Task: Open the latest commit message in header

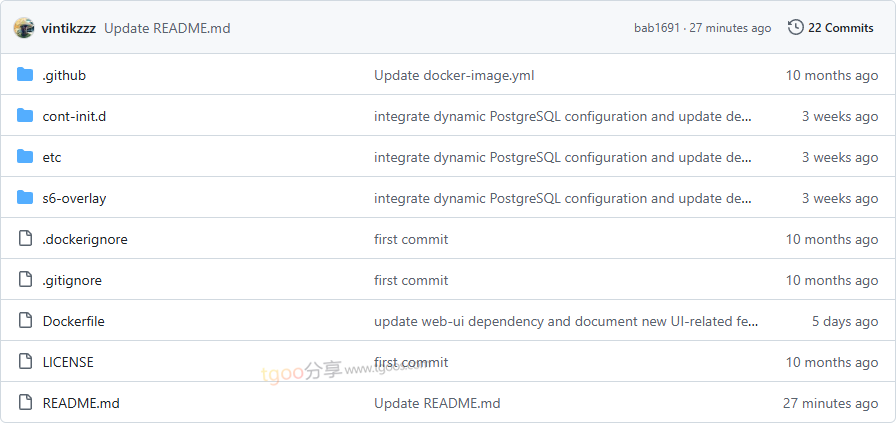Action: click(167, 28)
